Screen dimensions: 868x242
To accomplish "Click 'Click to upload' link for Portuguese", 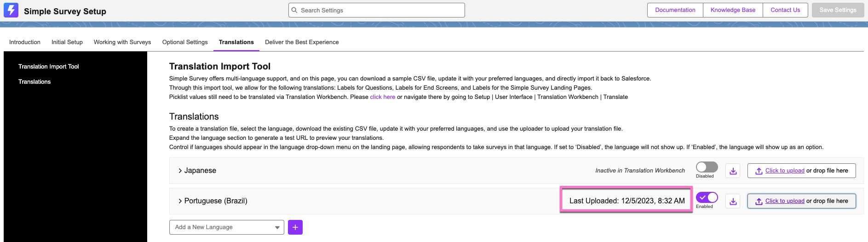I will tap(785, 201).
